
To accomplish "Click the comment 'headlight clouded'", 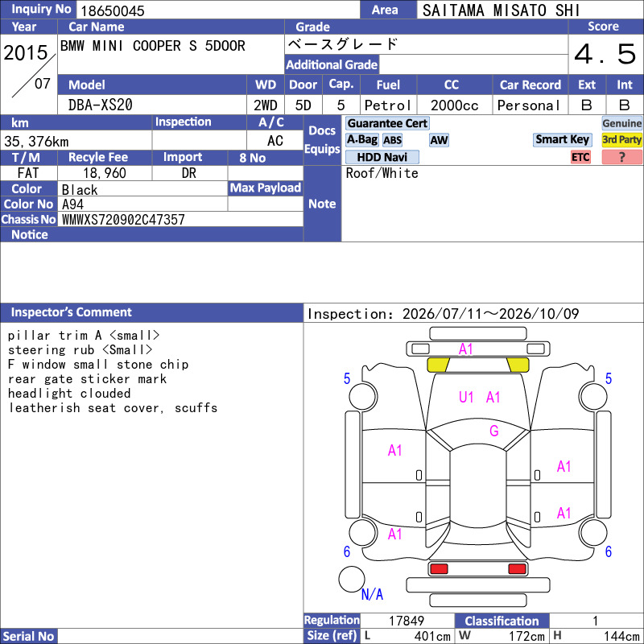I will pyautogui.click(x=69, y=393).
